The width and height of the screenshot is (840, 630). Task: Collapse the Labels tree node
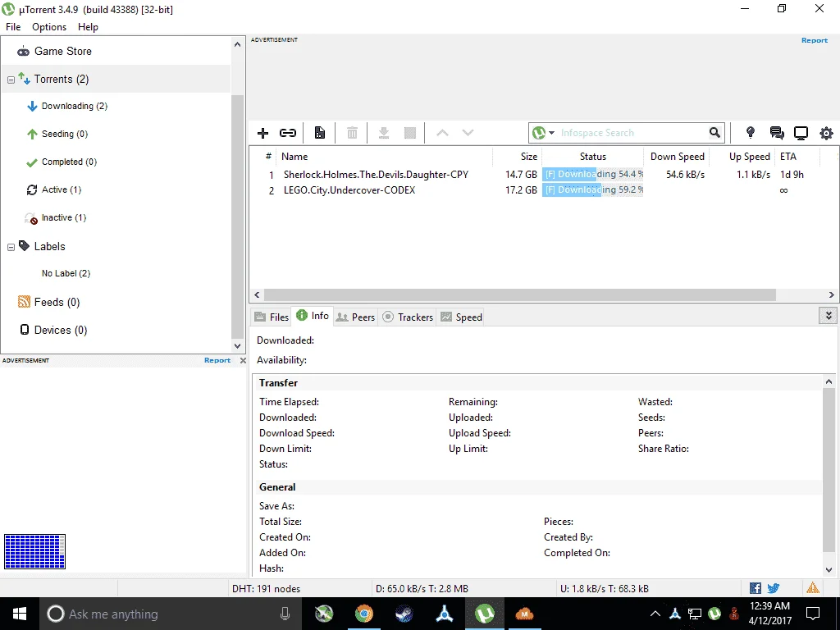point(11,248)
